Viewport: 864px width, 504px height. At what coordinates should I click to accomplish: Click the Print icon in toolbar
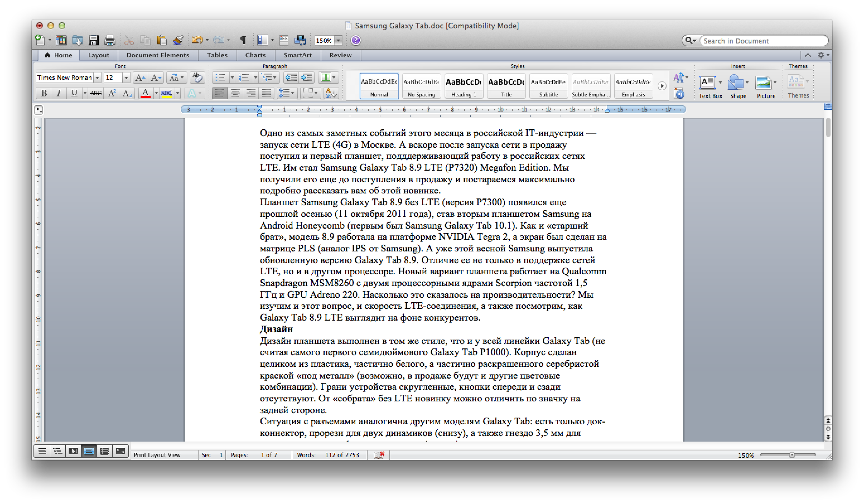[110, 40]
